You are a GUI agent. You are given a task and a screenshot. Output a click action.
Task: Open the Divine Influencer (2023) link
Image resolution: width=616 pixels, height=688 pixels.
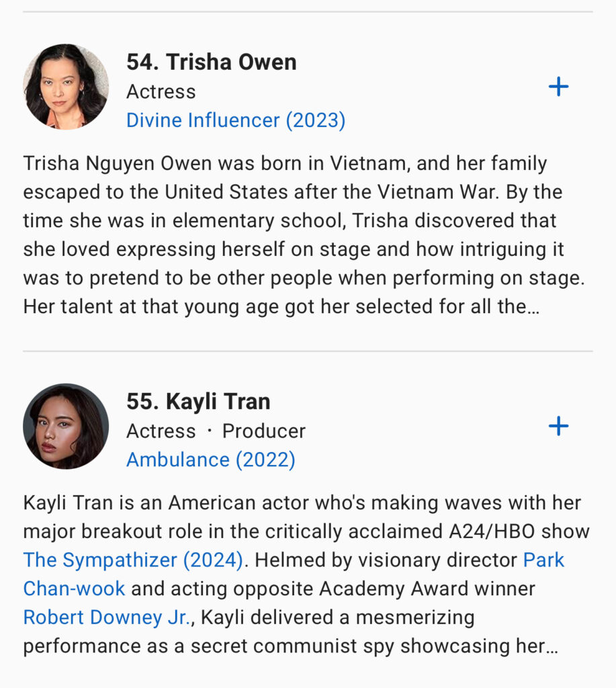click(x=236, y=120)
